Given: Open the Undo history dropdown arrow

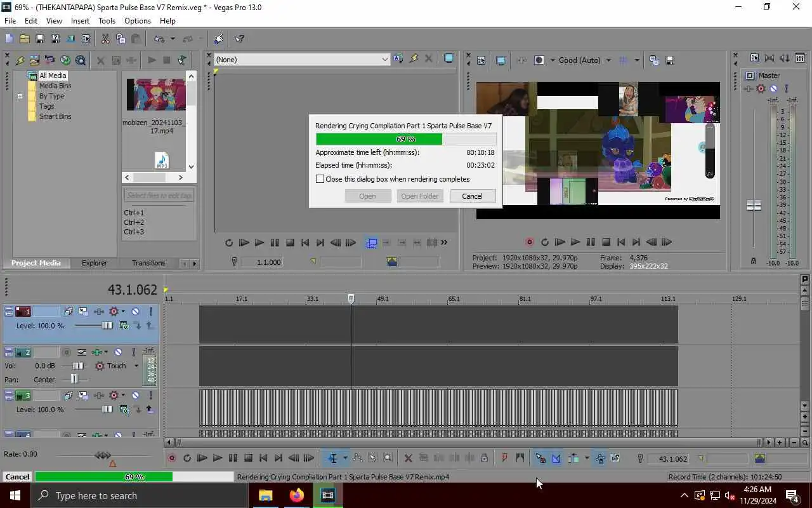Looking at the screenshot, I should pos(172,39).
